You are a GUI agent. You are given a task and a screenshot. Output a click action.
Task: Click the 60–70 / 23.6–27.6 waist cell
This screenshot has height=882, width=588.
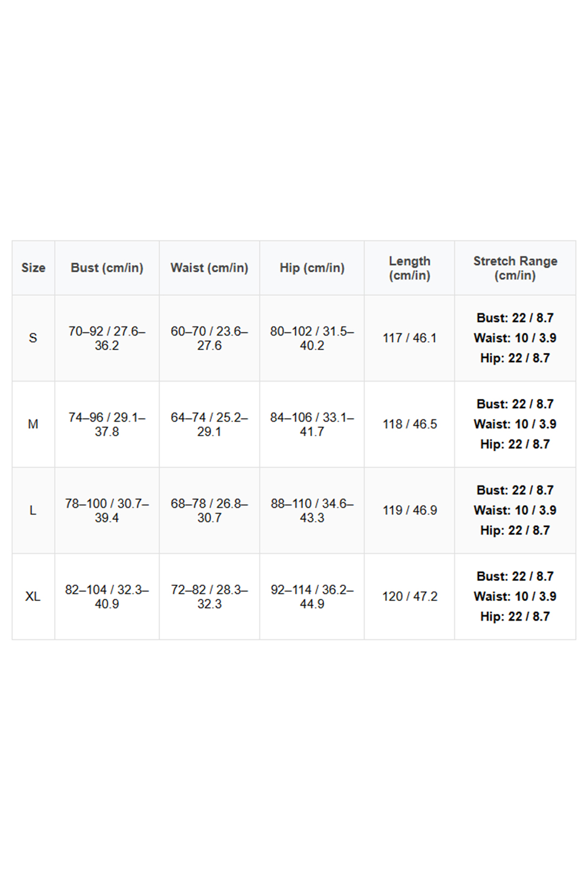click(x=209, y=338)
